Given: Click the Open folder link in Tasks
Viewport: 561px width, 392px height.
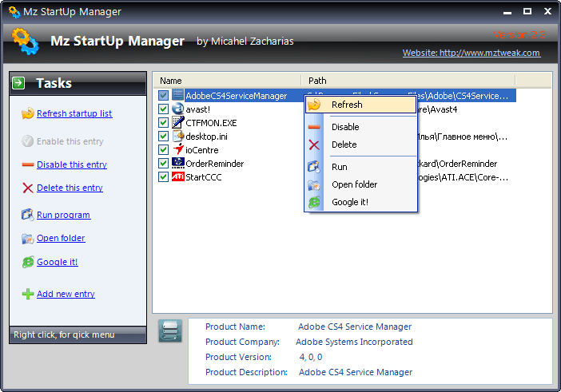Looking at the screenshot, I should coord(61,238).
